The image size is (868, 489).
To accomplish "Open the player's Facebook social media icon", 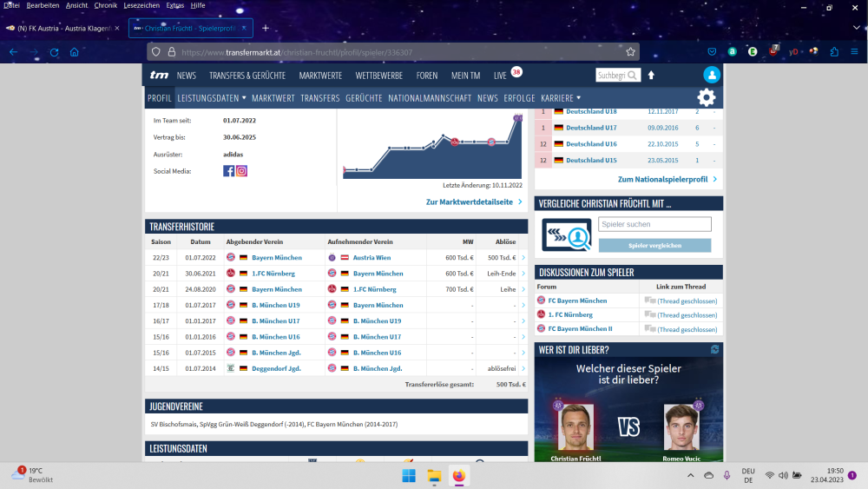I will point(229,171).
